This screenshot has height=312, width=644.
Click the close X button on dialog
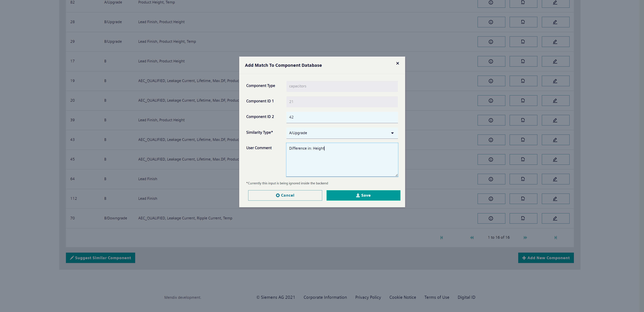click(398, 63)
